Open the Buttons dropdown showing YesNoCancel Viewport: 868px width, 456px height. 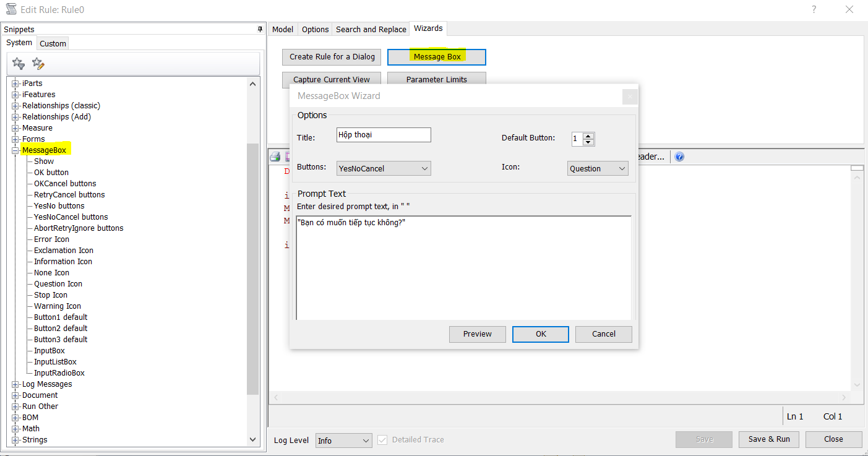tap(384, 168)
